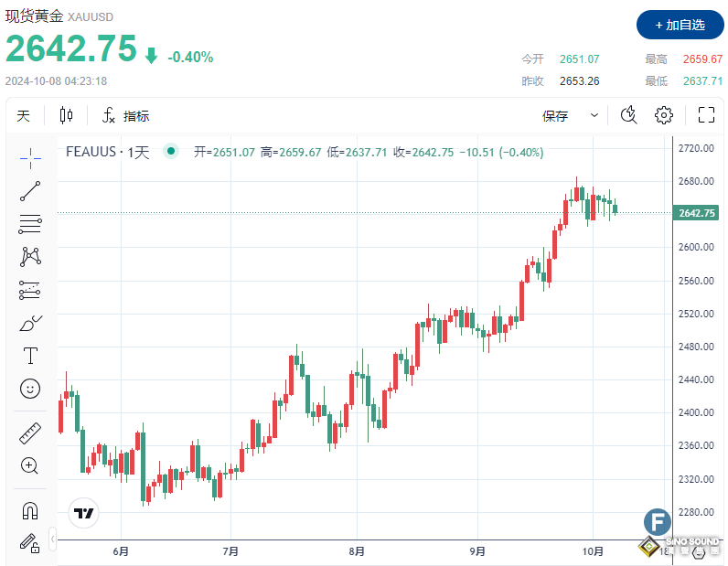Open the emoji icons tool

tap(30, 389)
